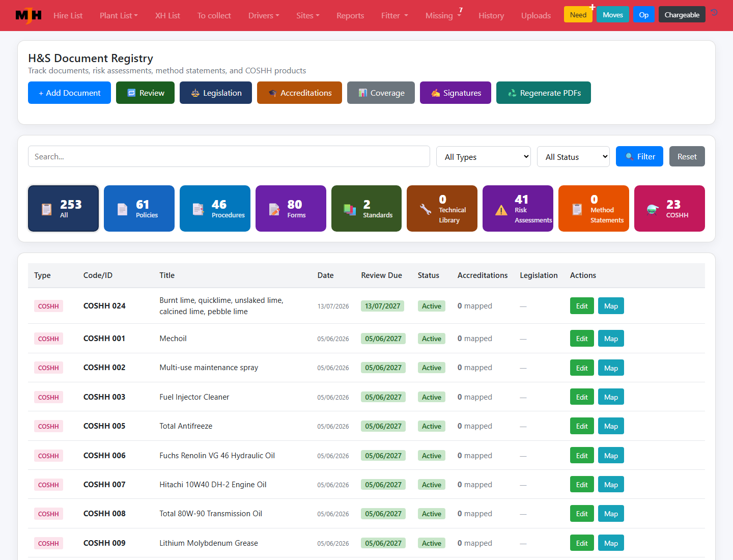This screenshot has width=733, height=560.
Task: Expand the Plant List menu
Action: click(x=119, y=15)
